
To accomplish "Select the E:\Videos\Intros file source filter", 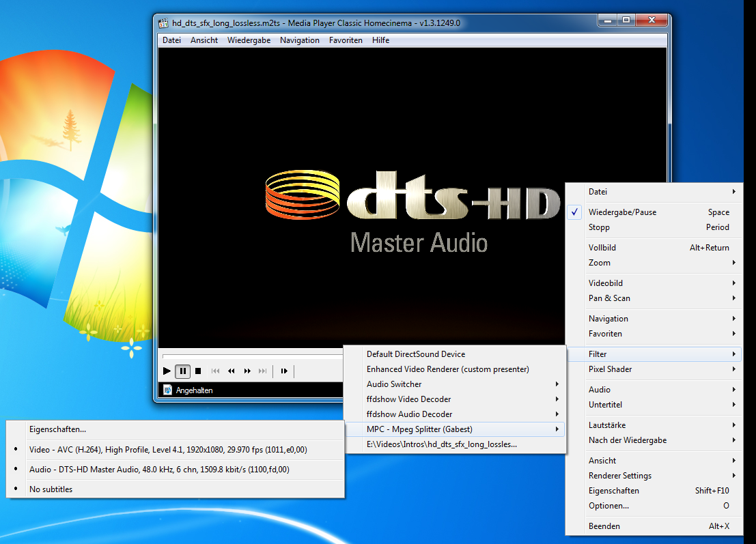I will coord(455,444).
